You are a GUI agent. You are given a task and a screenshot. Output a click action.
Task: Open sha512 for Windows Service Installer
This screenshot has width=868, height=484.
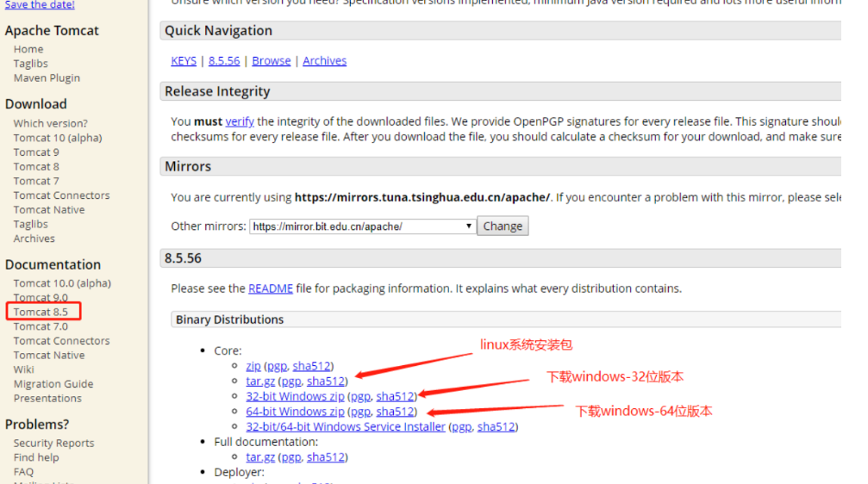pos(496,427)
